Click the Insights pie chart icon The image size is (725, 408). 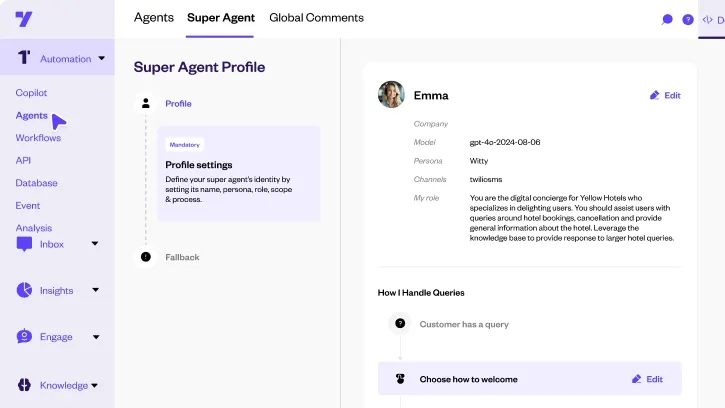[x=24, y=290]
